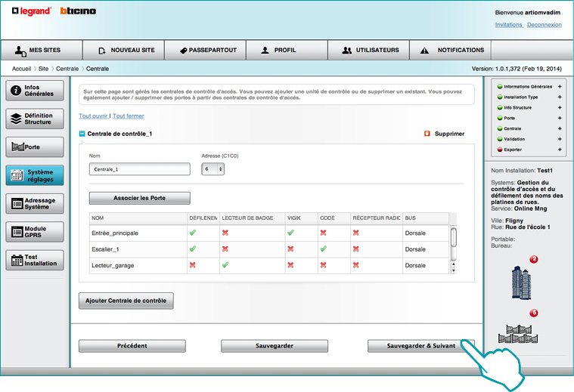Collapse the Centrale de contrôle_1 panel
The image size is (574, 392).
click(82, 134)
